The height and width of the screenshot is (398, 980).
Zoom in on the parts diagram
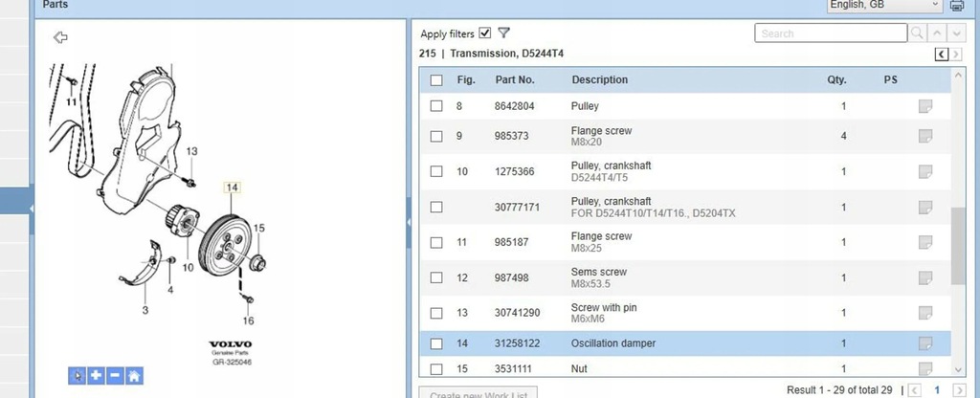pyautogui.click(x=97, y=375)
